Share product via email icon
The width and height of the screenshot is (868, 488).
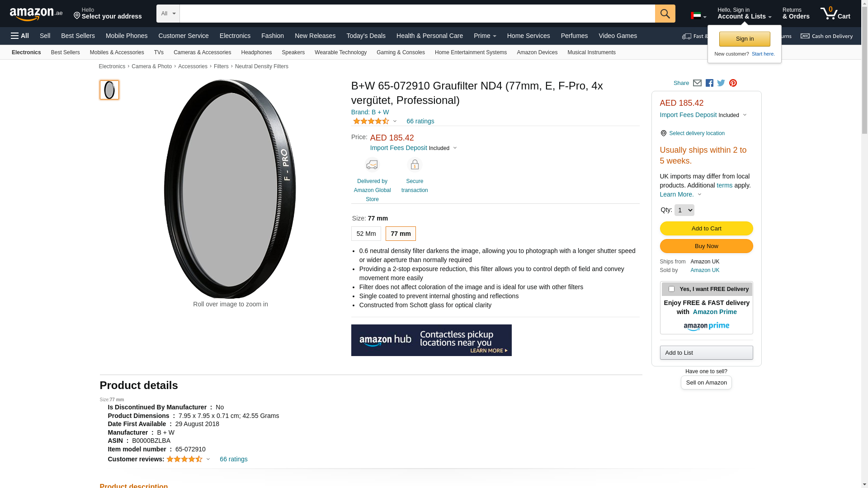(x=697, y=83)
